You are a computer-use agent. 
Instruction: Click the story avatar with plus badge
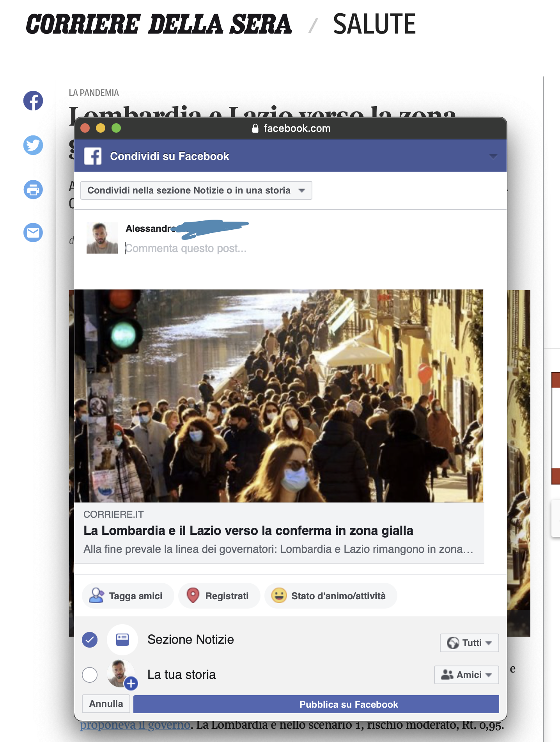pos(122,675)
